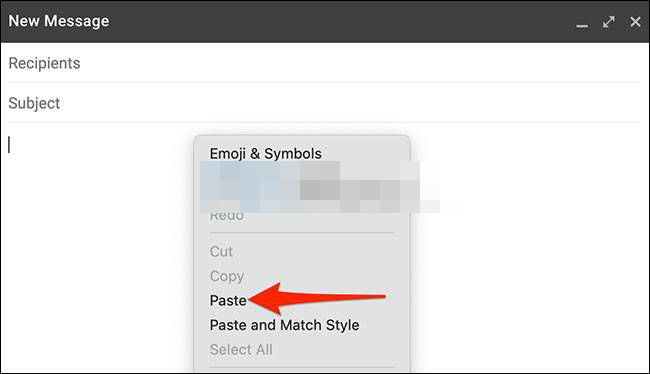Choose Paste in the context menu
This screenshot has height=374, width=650.
(x=228, y=300)
